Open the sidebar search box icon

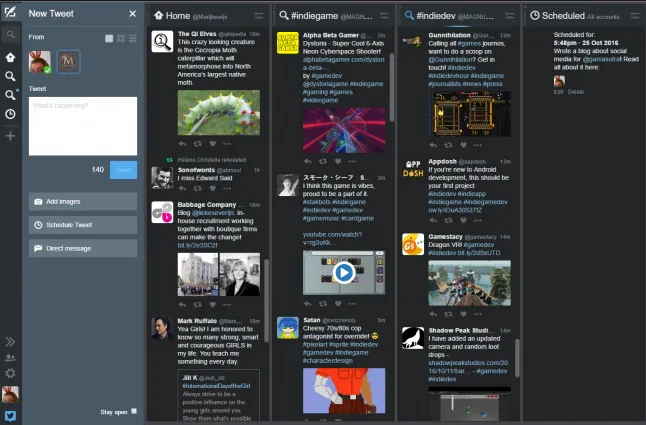click(11, 35)
